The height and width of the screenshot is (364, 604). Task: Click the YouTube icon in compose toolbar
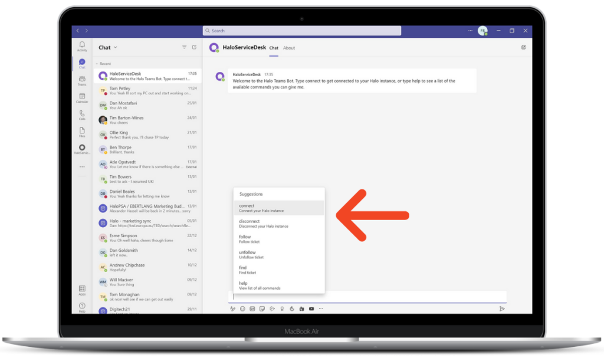[311, 309]
